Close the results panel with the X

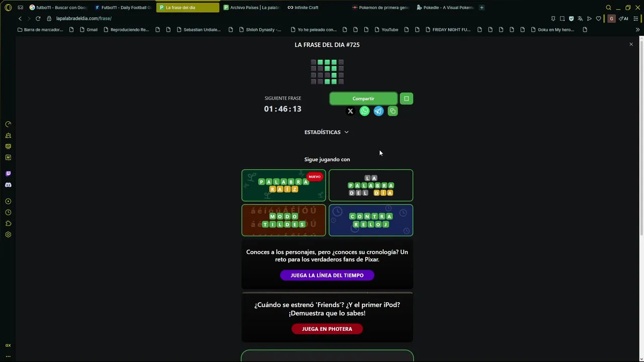point(631,44)
